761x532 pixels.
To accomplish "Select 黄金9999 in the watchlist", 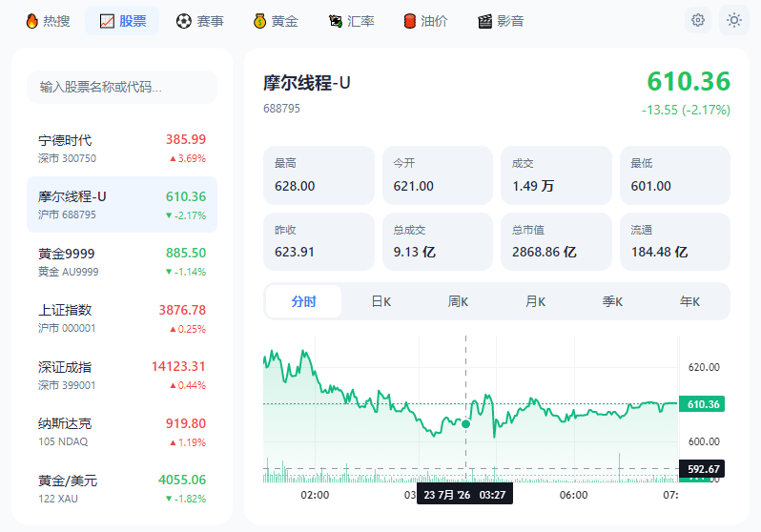I will point(122,261).
